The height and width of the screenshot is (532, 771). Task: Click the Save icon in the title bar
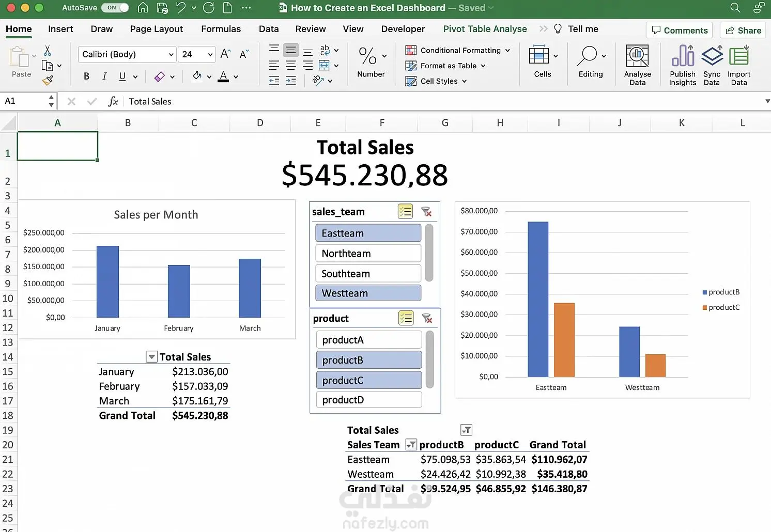162,8
